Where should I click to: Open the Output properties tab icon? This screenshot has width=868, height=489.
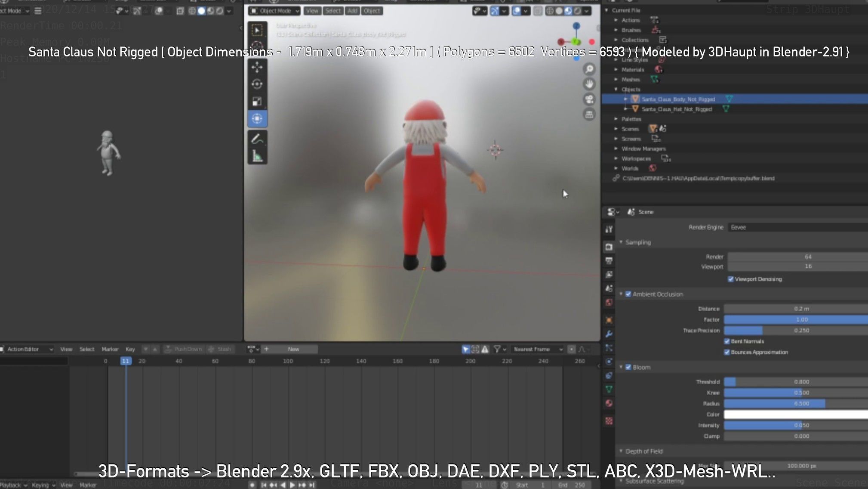point(609,261)
